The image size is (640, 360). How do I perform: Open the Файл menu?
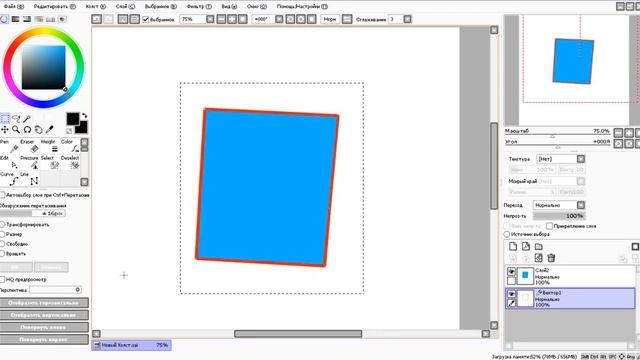click(13, 7)
